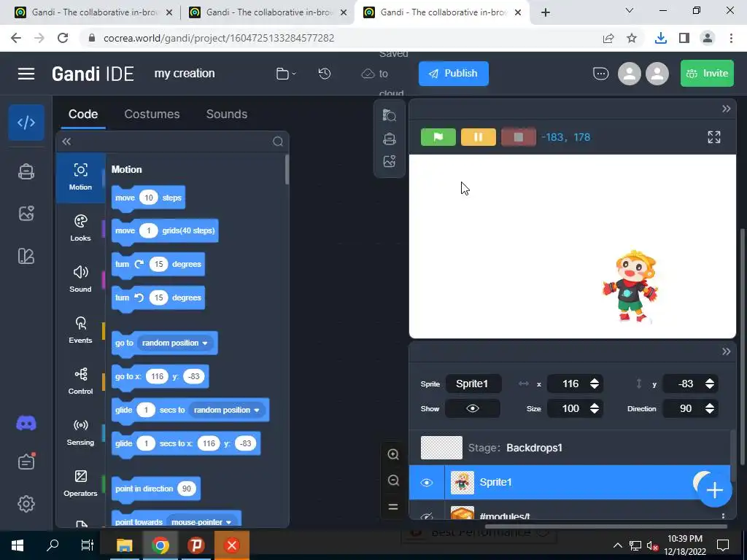Collapse the block palette panel
The height and width of the screenshot is (560, 747).
point(66,141)
